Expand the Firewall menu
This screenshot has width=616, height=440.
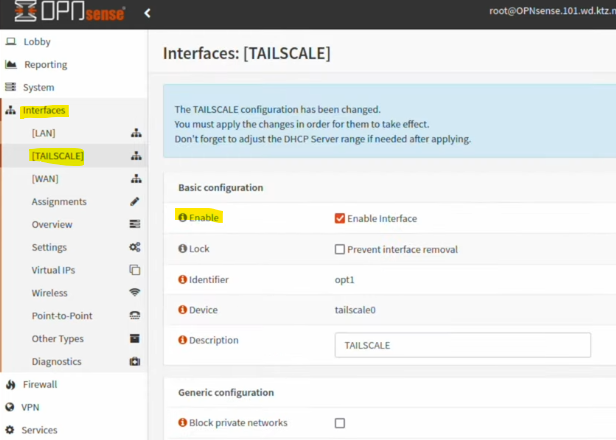[40, 384]
